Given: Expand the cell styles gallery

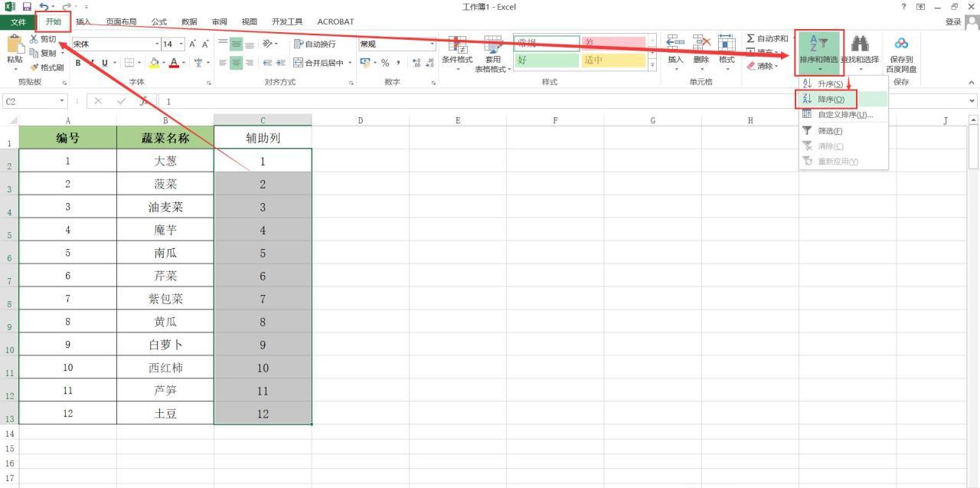Looking at the screenshot, I should [653, 65].
